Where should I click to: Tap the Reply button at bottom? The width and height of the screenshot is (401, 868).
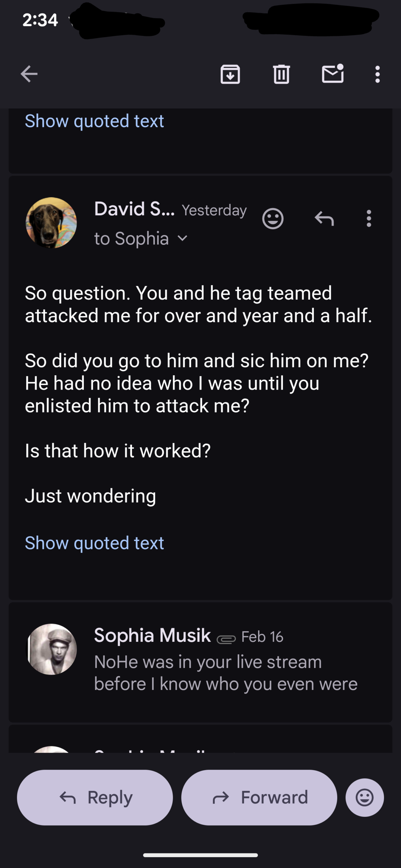[x=95, y=797]
